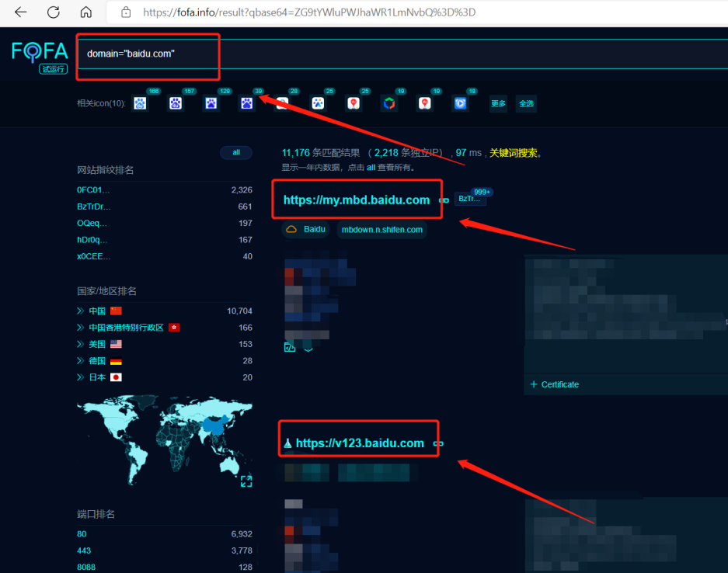Select related icon with 129 count

[x=211, y=103]
